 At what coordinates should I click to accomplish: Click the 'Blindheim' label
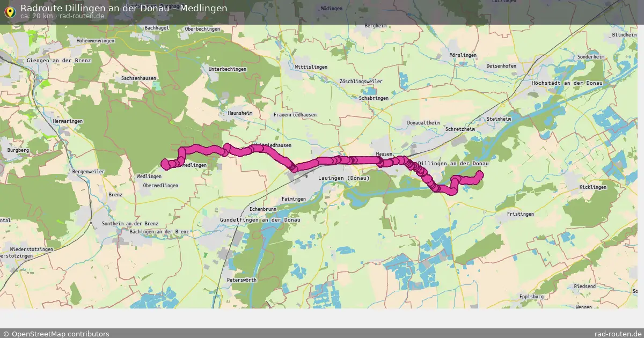pyautogui.click(x=624, y=34)
